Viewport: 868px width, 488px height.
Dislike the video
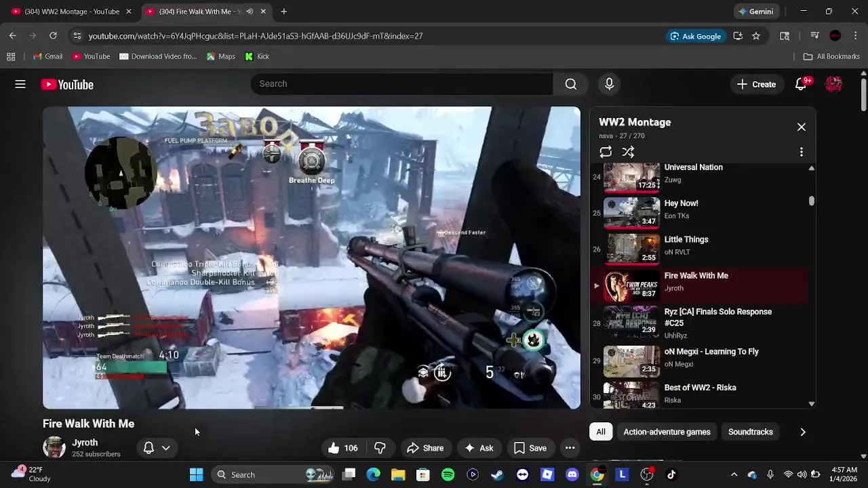(x=380, y=448)
